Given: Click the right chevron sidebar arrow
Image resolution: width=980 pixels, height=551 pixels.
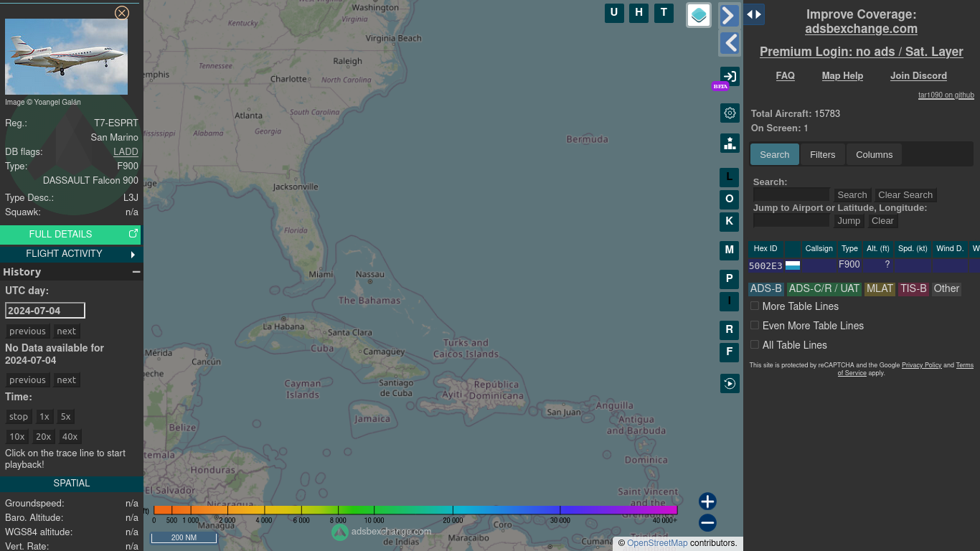Looking at the screenshot, I should tap(730, 15).
